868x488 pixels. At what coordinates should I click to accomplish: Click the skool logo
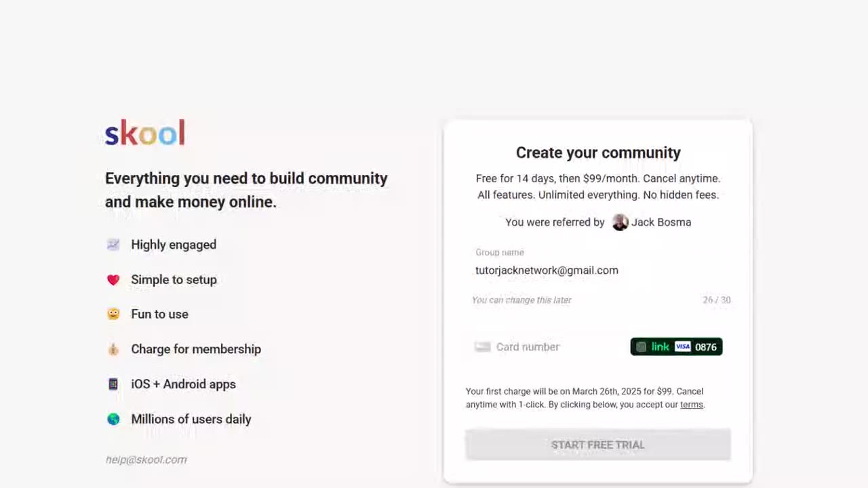click(145, 133)
